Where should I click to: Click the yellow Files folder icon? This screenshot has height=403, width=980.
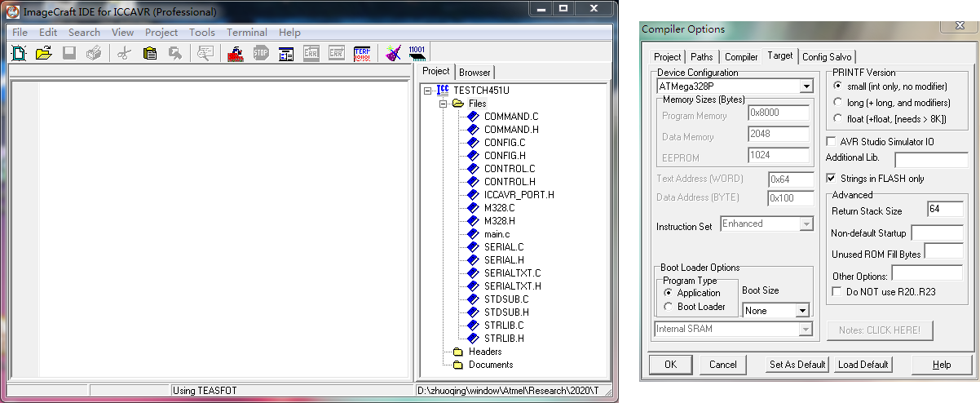457,104
